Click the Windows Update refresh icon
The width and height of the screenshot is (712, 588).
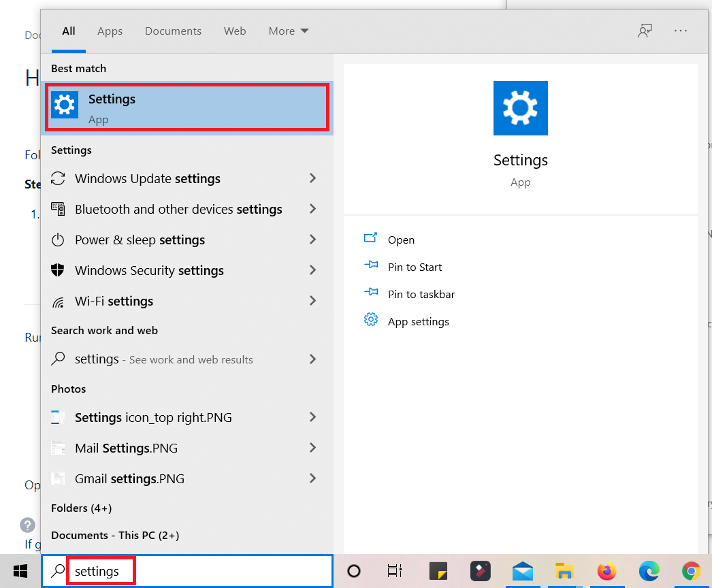[x=58, y=178]
